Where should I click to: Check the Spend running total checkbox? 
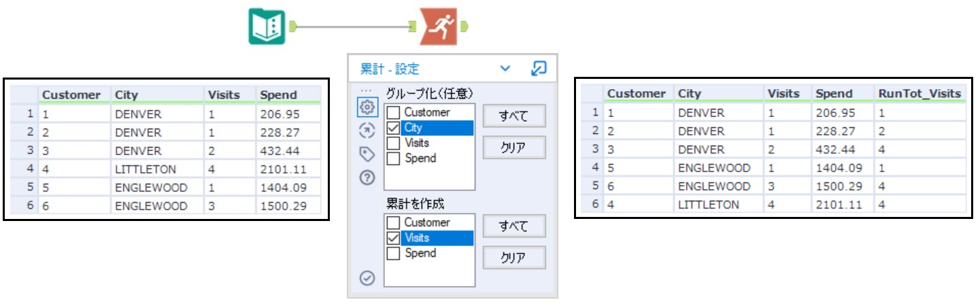[392, 253]
